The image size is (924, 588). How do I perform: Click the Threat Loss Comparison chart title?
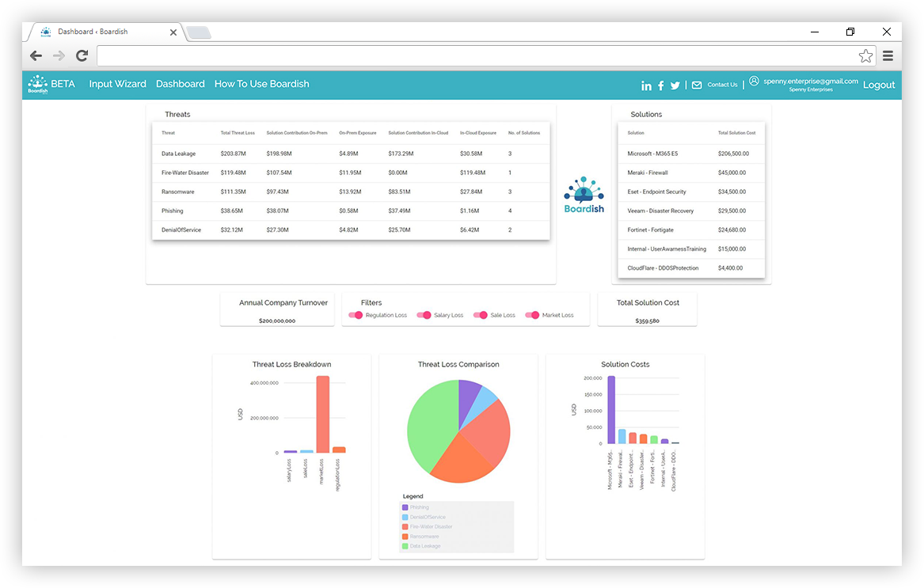click(x=458, y=365)
